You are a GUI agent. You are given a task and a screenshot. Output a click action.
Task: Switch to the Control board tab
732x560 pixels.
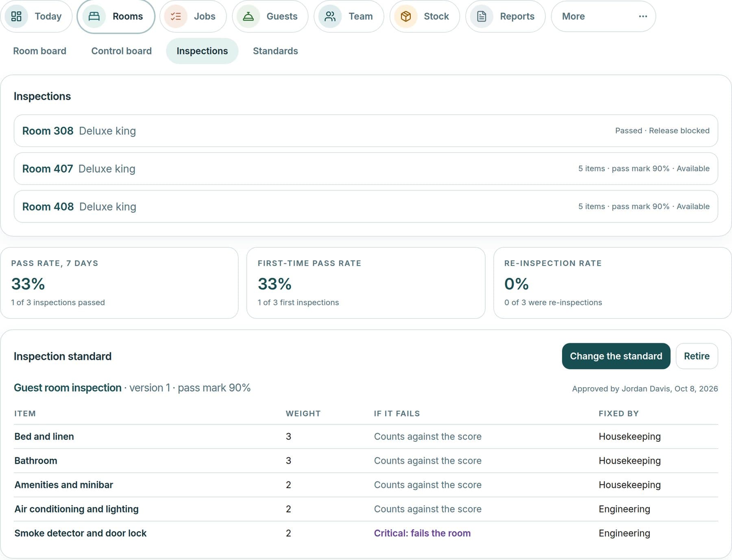click(x=121, y=51)
